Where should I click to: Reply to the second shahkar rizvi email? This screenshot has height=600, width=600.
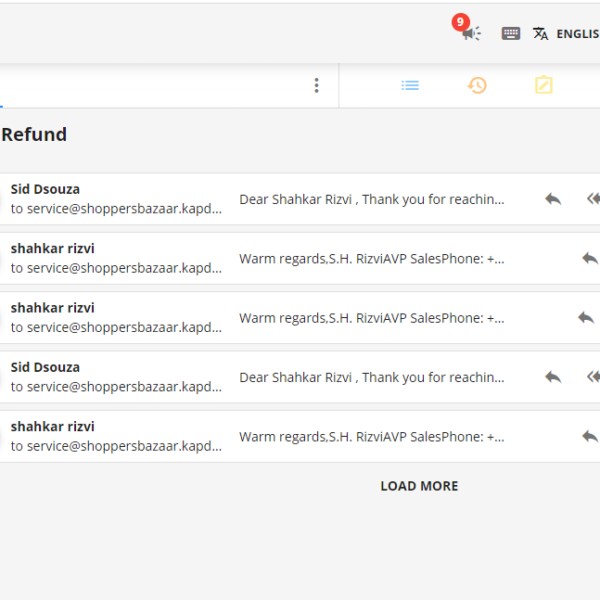pyautogui.click(x=586, y=318)
